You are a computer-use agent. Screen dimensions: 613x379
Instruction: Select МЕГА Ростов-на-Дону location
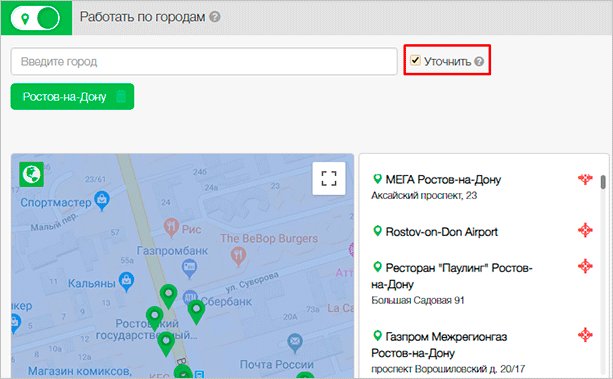click(443, 180)
